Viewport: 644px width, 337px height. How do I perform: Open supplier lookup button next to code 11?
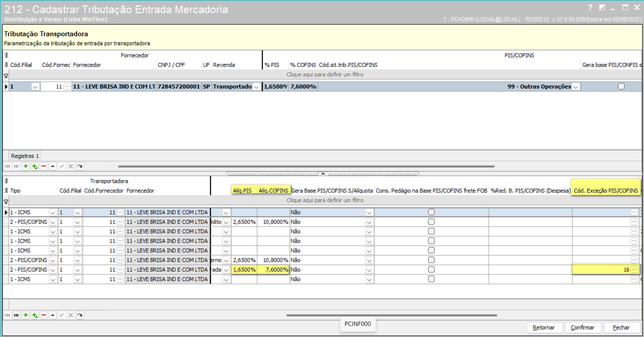pos(67,87)
